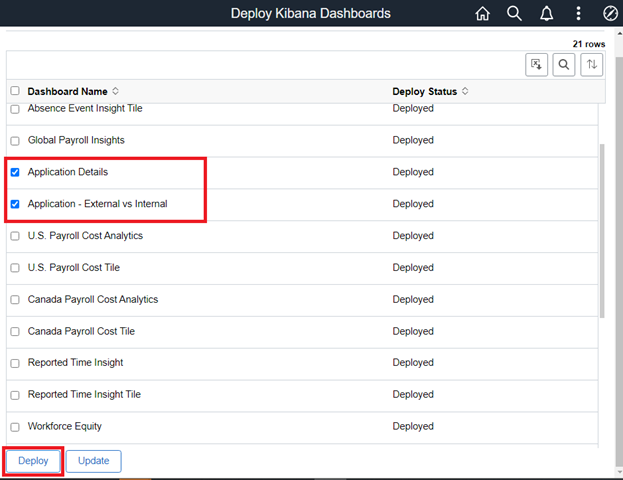Click the grid export download icon
Viewport: 623px width, 480px height.
click(x=537, y=65)
